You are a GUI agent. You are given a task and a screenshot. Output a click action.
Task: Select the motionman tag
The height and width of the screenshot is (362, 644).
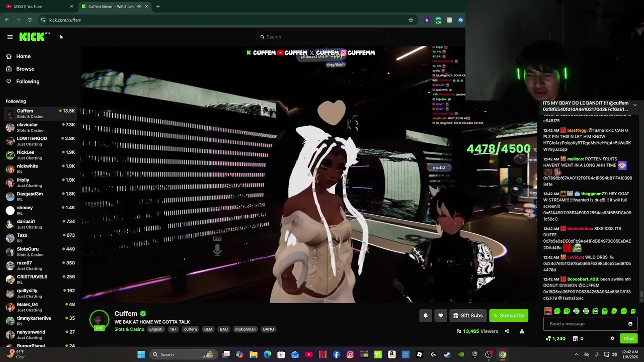tap(246, 329)
